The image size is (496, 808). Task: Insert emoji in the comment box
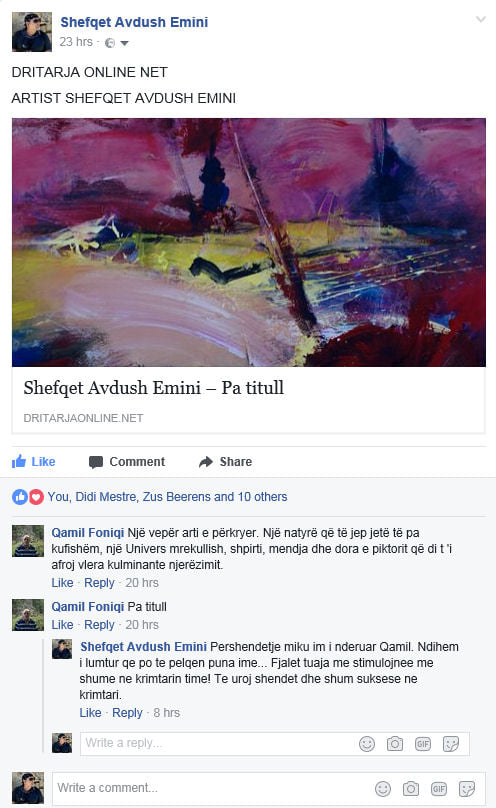point(383,788)
